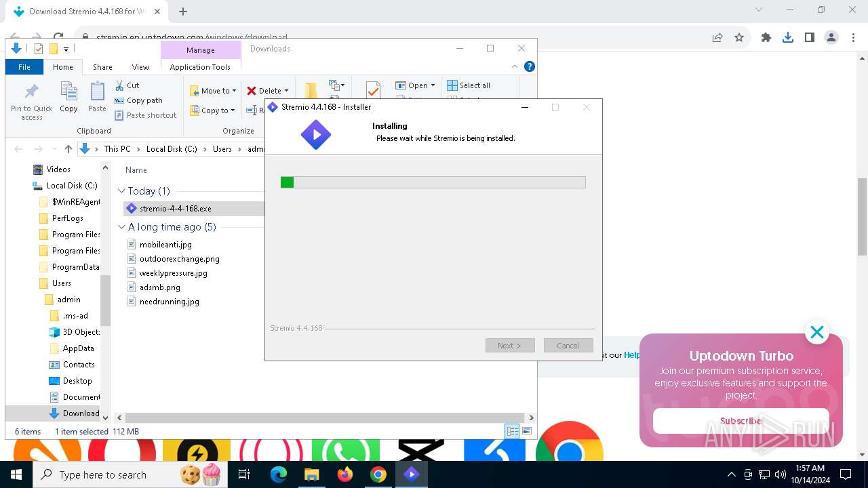This screenshot has height=488, width=868.
Task: Switch to details view icon
Action: click(513, 431)
